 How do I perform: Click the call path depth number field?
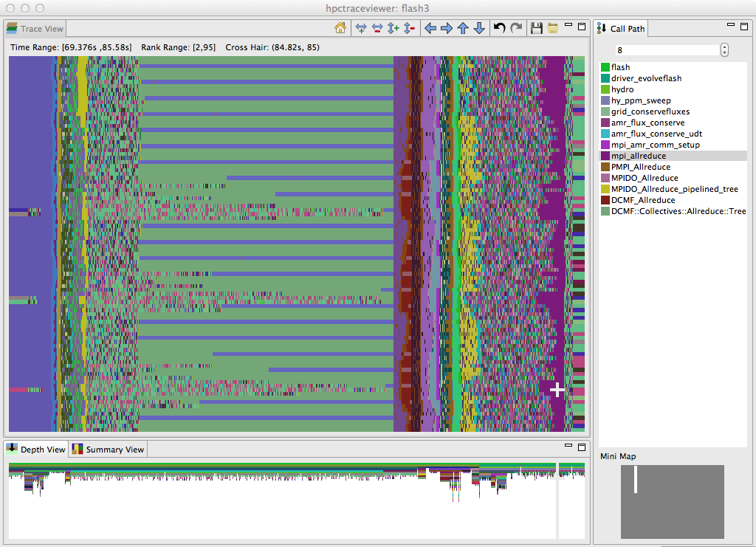667,50
